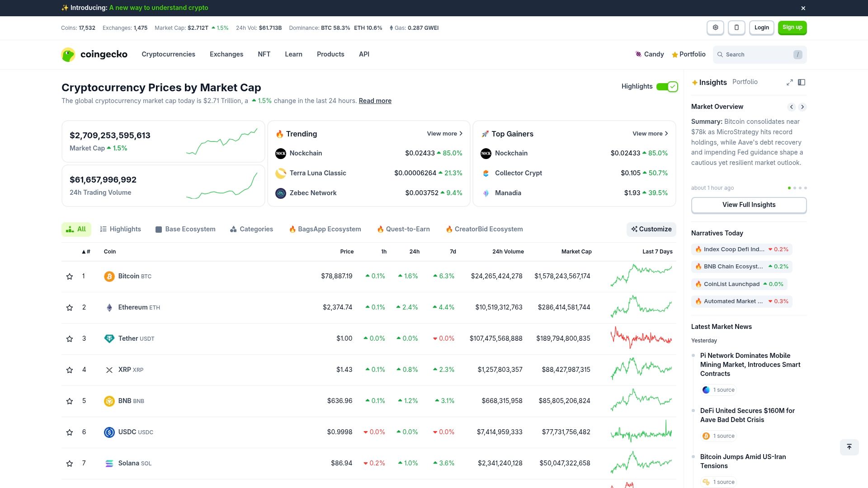Open Index Coop Defi narrative chip

coord(741,249)
